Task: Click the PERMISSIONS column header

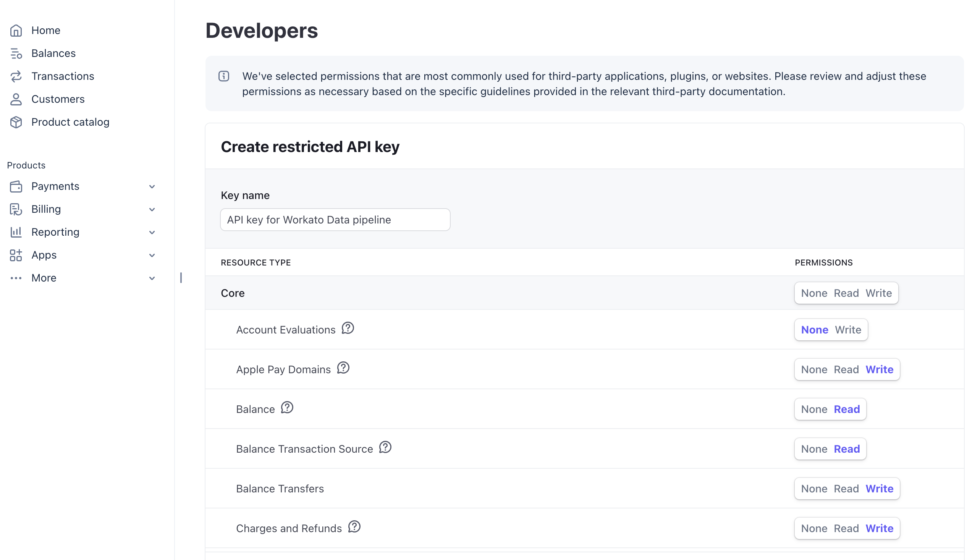Action: 823,263
